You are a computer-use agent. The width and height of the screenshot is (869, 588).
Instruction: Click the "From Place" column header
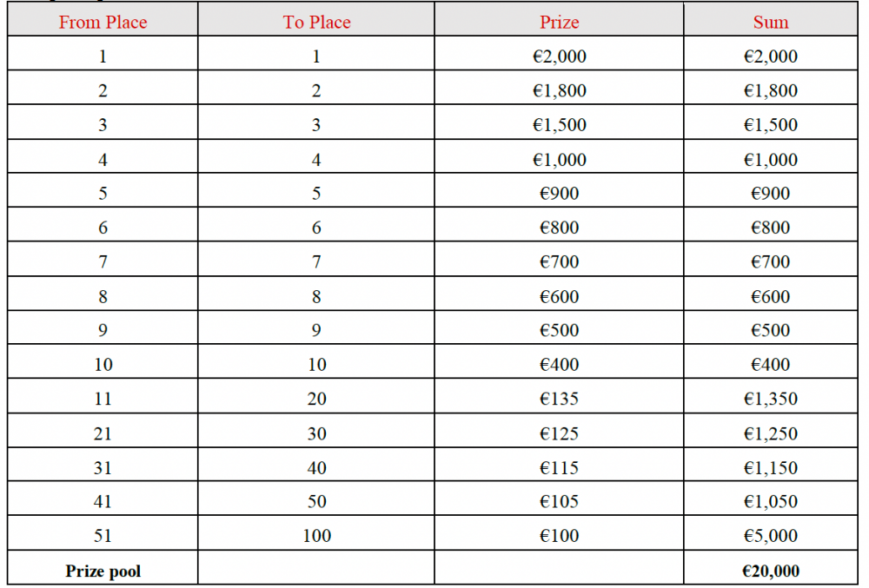[103, 23]
